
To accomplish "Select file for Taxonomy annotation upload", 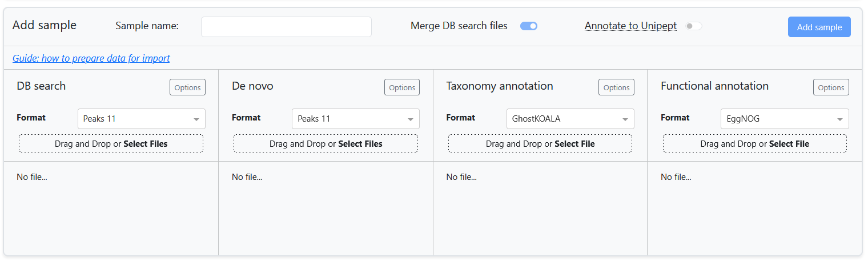I will [x=574, y=144].
